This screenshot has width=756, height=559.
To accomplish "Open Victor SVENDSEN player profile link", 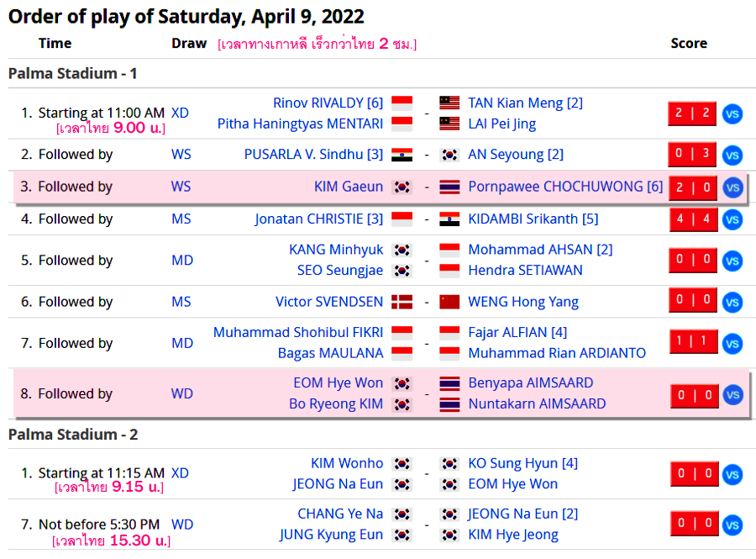I will [x=328, y=302].
